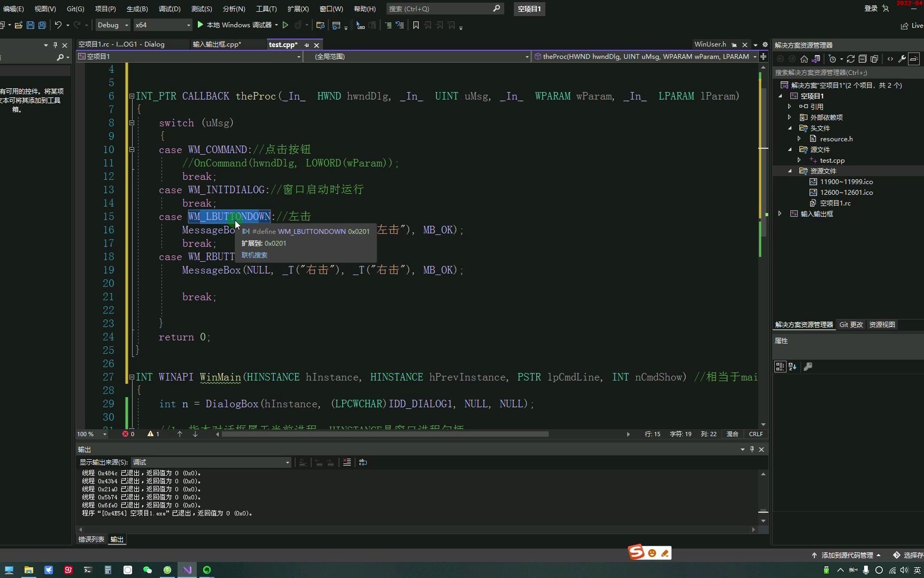The height and width of the screenshot is (578, 924).
Task: Open the 生成(B) menu
Action: pyautogui.click(x=137, y=9)
